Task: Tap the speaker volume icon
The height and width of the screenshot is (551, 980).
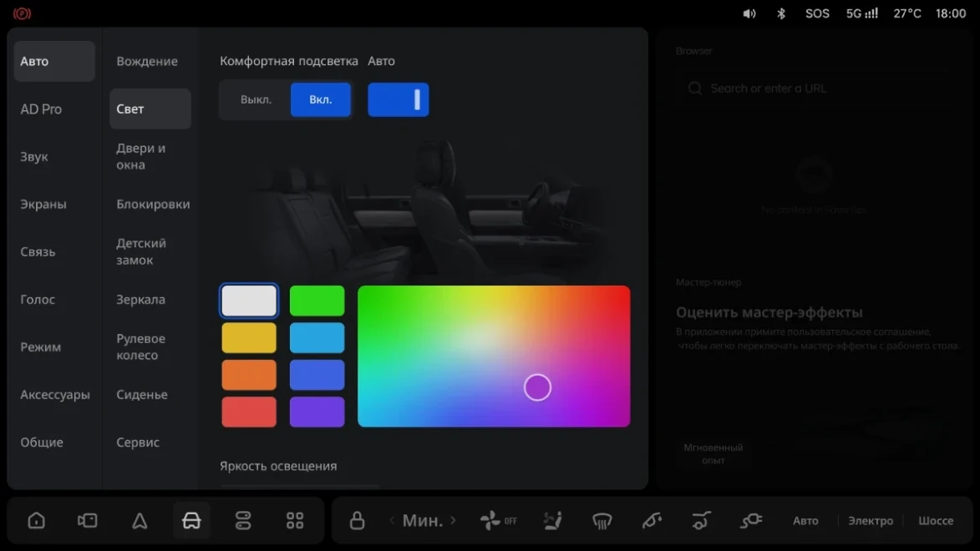Action: point(749,13)
